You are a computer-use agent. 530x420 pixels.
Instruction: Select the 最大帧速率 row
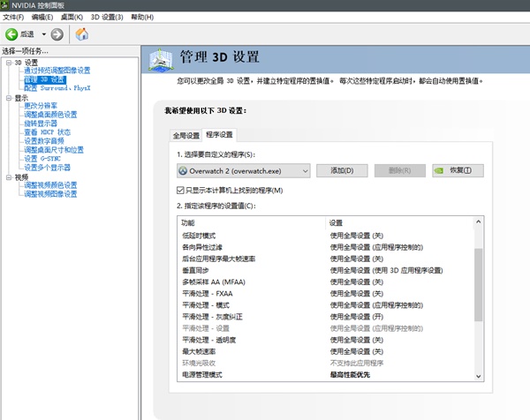325,351
